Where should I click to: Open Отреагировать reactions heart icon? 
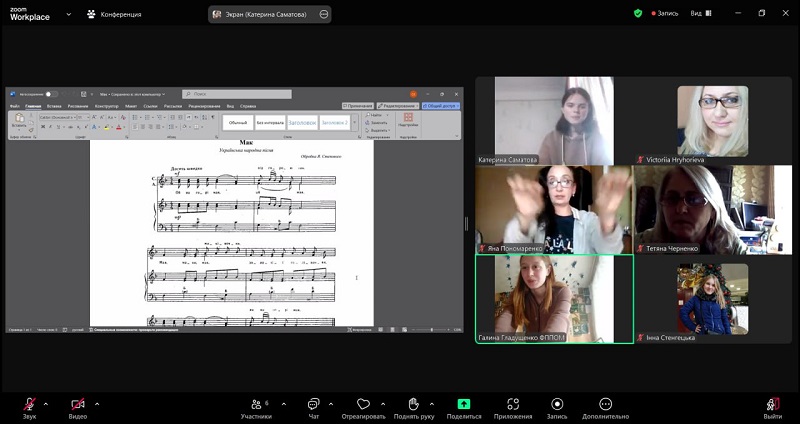(363, 404)
